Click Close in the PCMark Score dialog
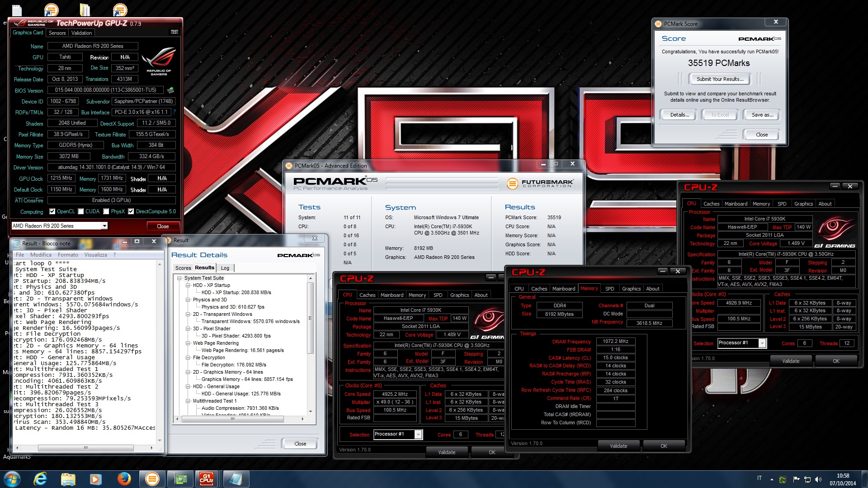The height and width of the screenshot is (488, 868). pos(762,135)
